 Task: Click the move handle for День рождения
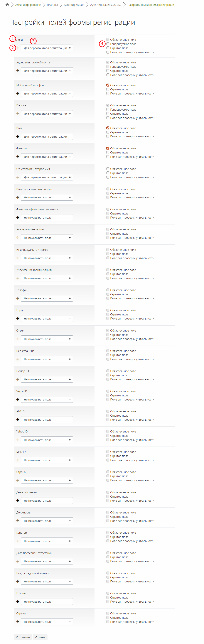[x=18, y=501]
